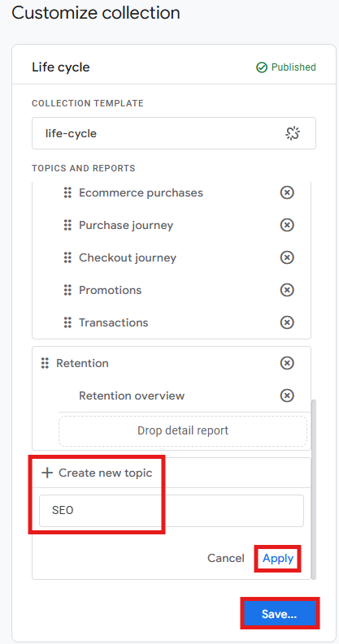
Task: Click the life-cycle template name
Action: point(71,133)
